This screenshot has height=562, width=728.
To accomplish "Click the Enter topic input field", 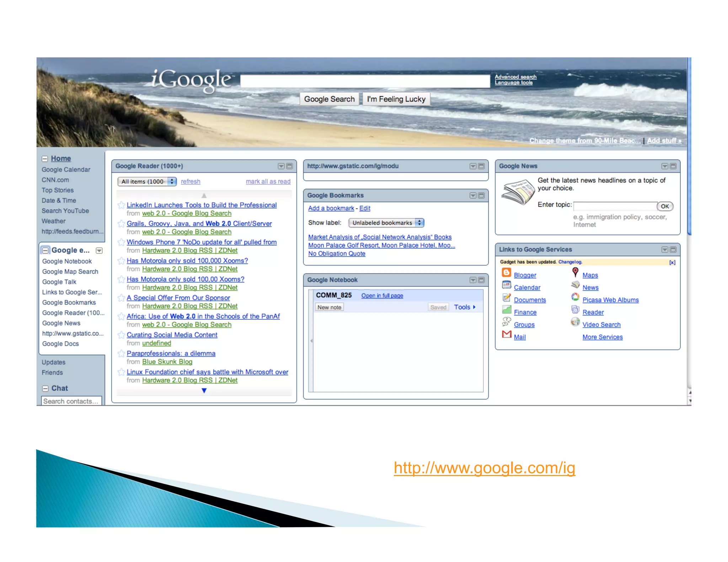I will [615, 206].
